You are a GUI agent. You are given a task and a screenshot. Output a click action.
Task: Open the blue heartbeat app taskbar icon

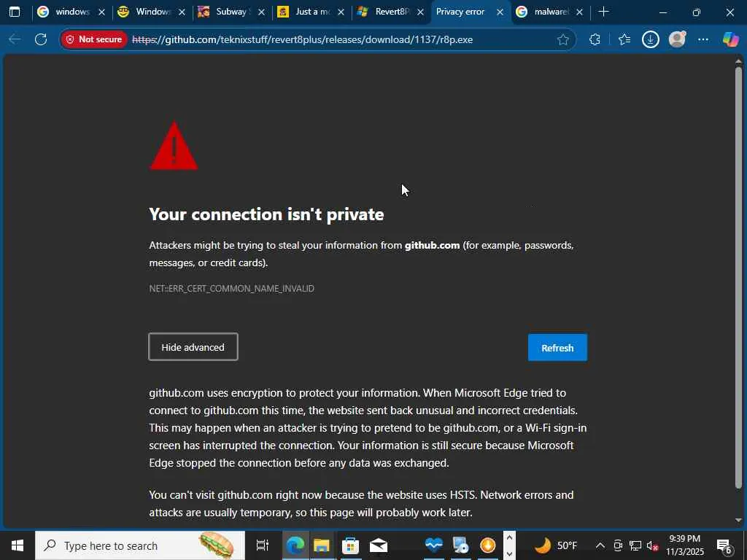tap(433, 545)
